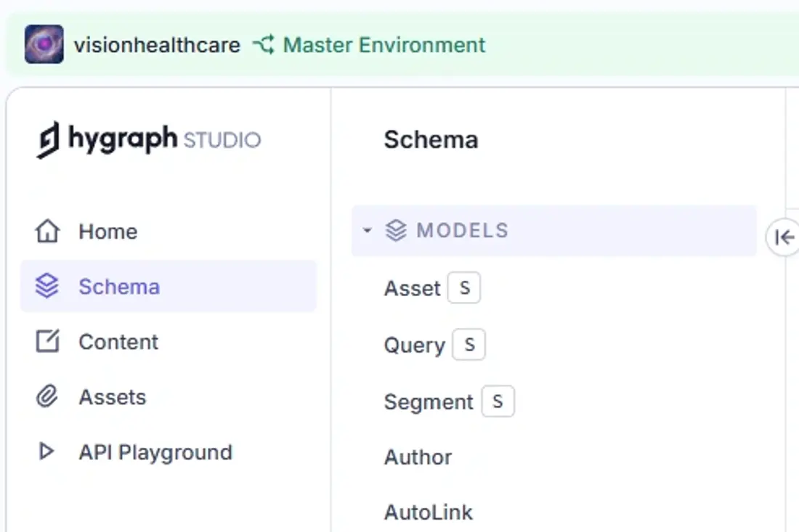Click the Schema panel heading
The image size is (799, 532).
click(x=431, y=140)
